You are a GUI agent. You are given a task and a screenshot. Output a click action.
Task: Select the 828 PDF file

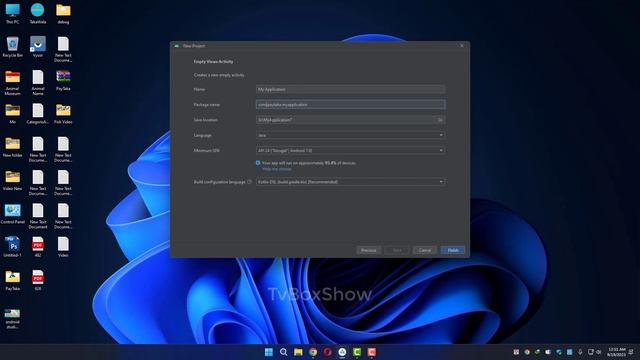[x=38, y=280]
